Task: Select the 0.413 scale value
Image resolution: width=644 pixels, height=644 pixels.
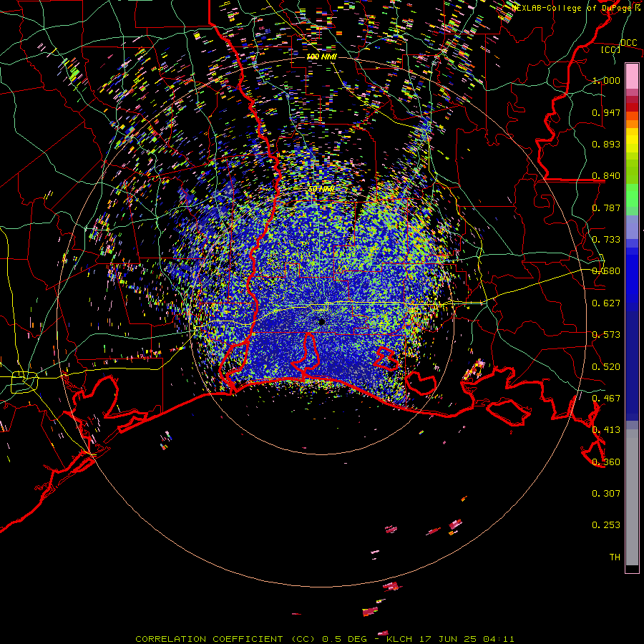Action: pos(606,430)
